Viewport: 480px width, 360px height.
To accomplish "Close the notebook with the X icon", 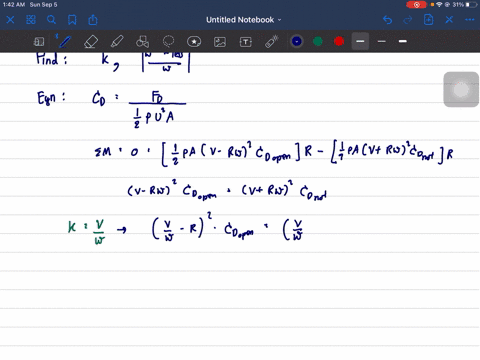I will (x=10, y=20).
